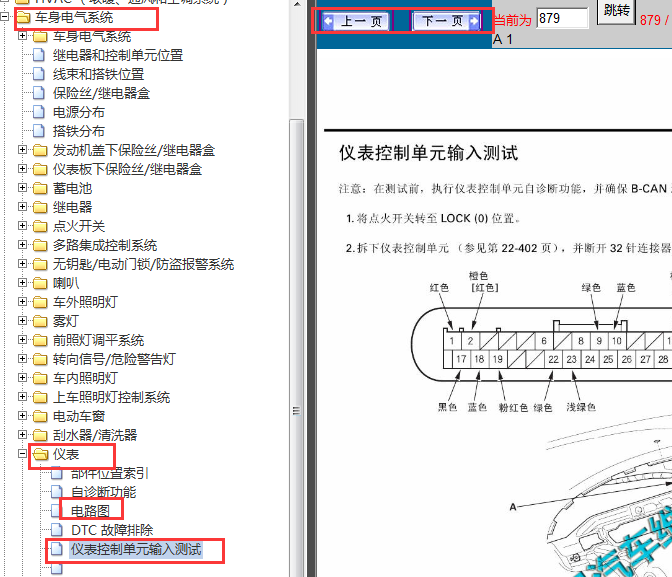Click the 雾灯 folder icon
Image resolution: width=672 pixels, height=577 pixels.
coord(40,321)
